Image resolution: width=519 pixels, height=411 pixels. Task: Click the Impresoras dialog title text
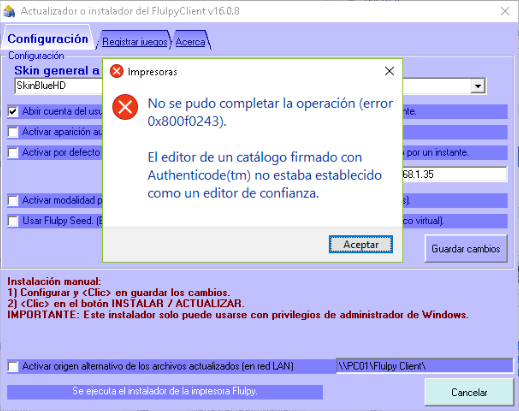tap(152, 72)
